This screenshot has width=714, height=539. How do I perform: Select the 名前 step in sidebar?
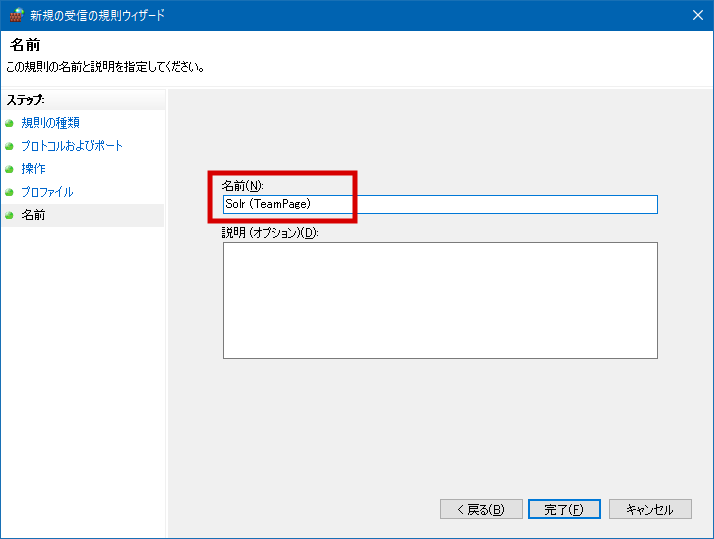(33, 215)
